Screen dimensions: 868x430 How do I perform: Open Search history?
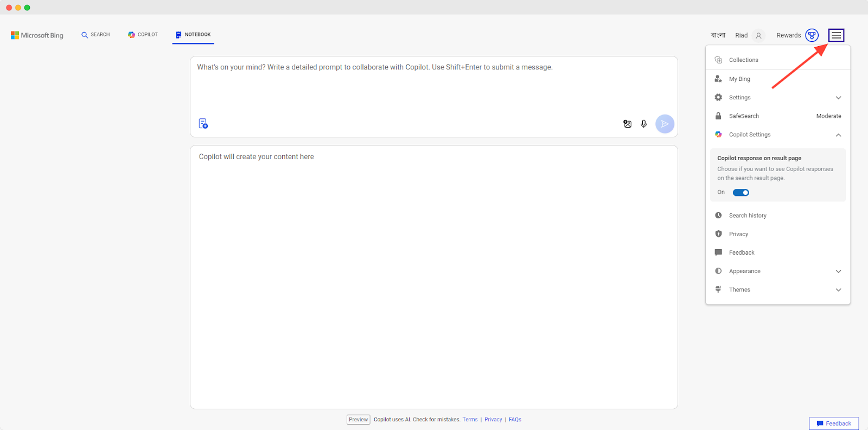pyautogui.click(x=778, y=216)
